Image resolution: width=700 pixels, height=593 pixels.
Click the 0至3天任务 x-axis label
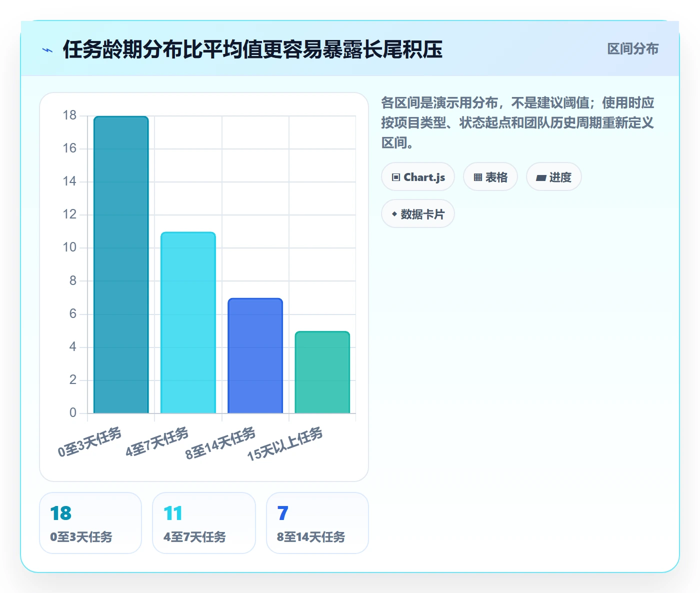(x=90, y=442)
